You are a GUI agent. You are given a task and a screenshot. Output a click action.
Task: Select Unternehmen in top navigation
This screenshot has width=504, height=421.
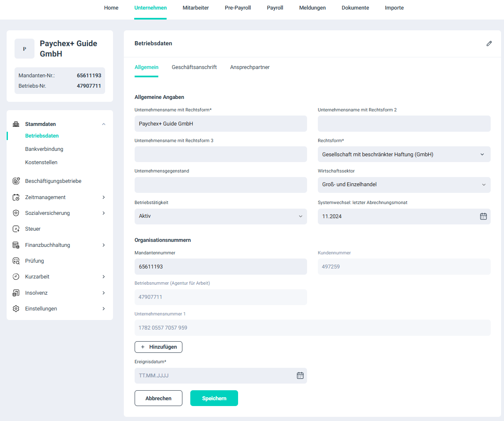[x=150, y=8]
